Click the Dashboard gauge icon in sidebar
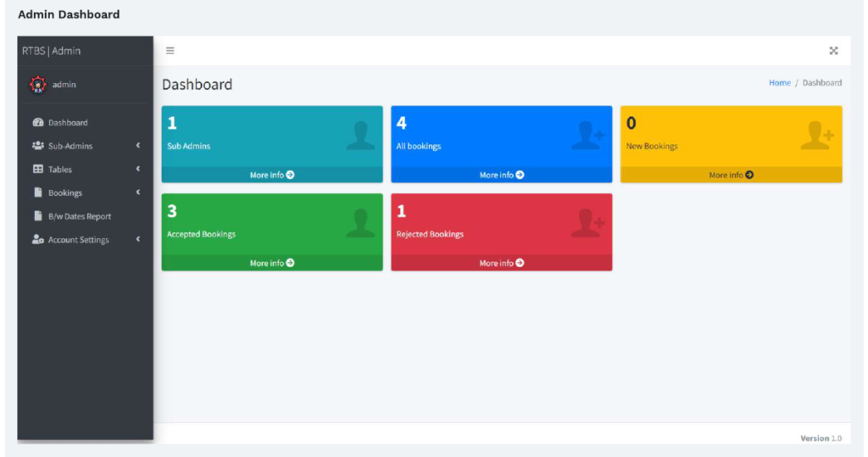The width and height of the screenshot is (868, 457). tap(37, 122)
